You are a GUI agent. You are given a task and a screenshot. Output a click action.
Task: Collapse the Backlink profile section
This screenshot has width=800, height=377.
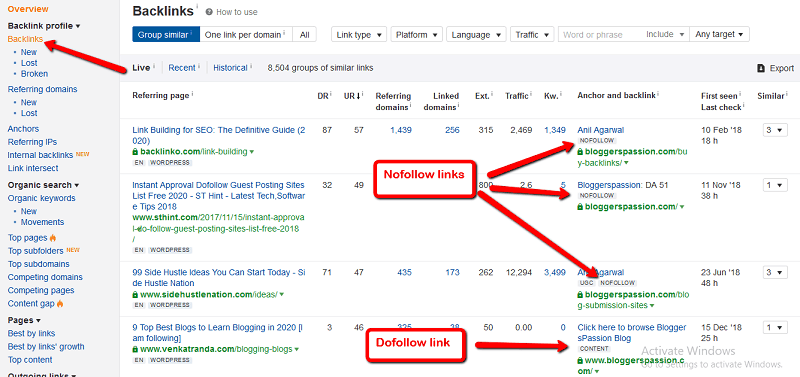coord(44,26)
